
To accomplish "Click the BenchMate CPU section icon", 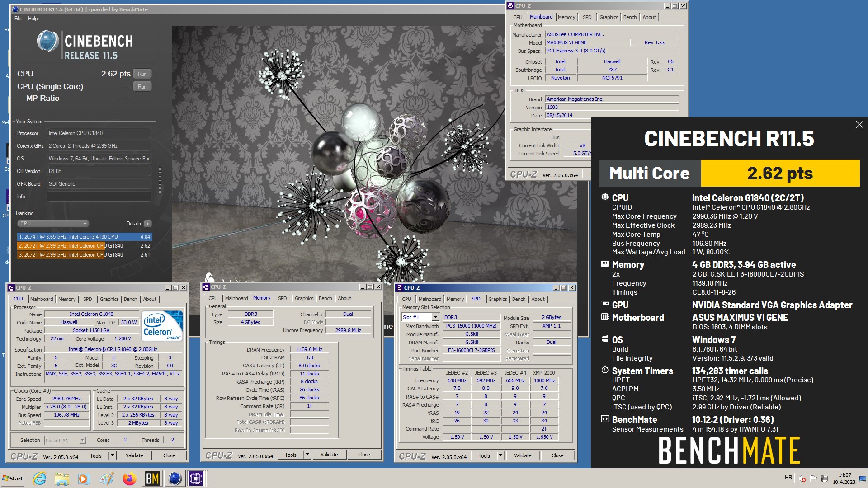I will tap(604, 197).
